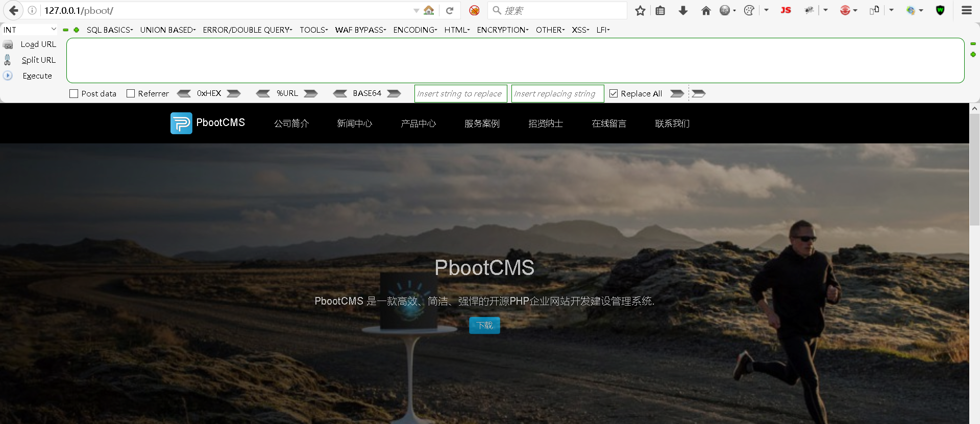Click the Split URL scissors icon
This screenshot has height=424, width=980.
click(x=7, y=60)
